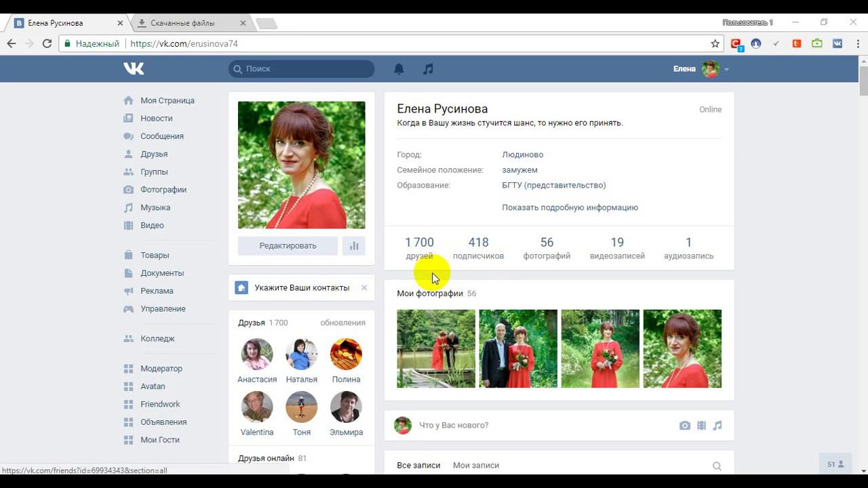868x488 pixels.
Task: Attach audio with note icon in post box
Action: pos(717,426)
